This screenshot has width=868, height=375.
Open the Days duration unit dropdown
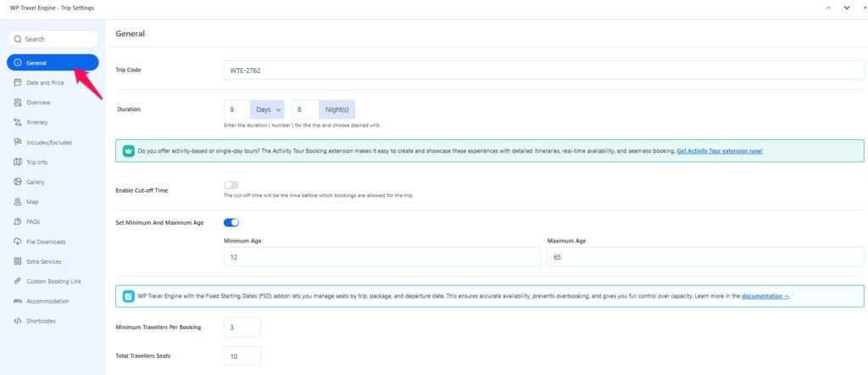267,109
